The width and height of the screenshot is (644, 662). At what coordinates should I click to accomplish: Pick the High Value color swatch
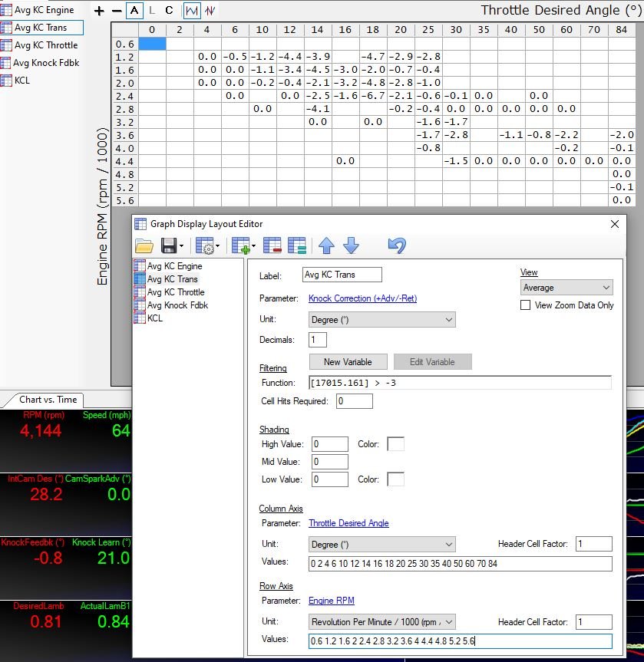(396, 444)
